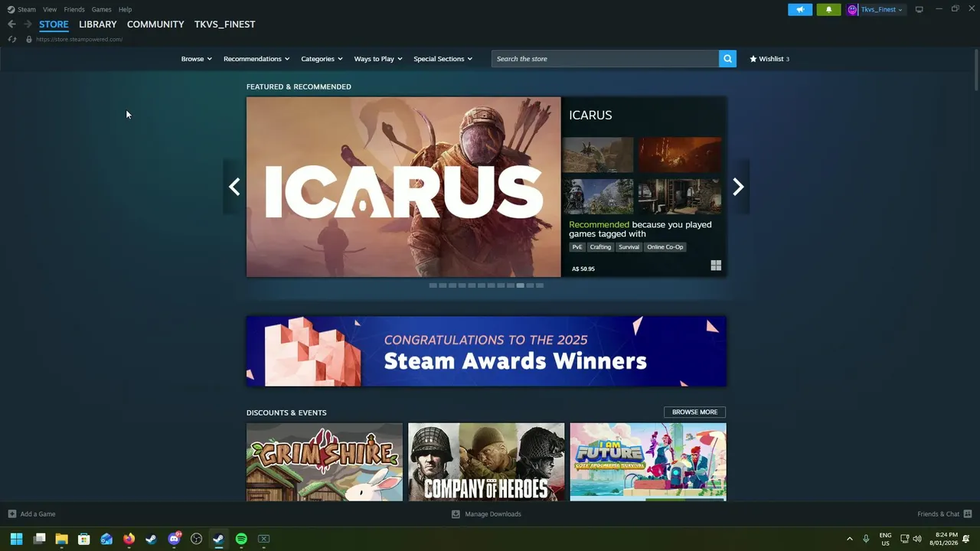
Task: Open the Friends & Chat icon
Action: pyautogui.click(x=968, y=514)
